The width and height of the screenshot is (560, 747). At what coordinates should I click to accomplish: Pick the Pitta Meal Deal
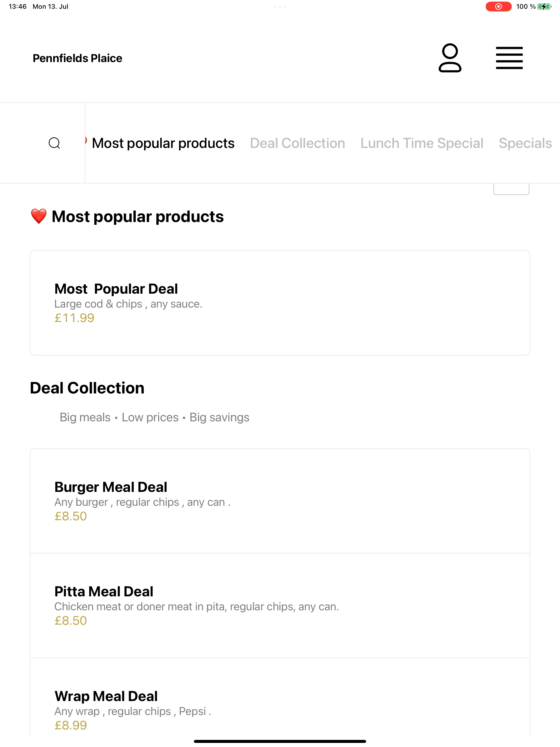tap(280, 606)
